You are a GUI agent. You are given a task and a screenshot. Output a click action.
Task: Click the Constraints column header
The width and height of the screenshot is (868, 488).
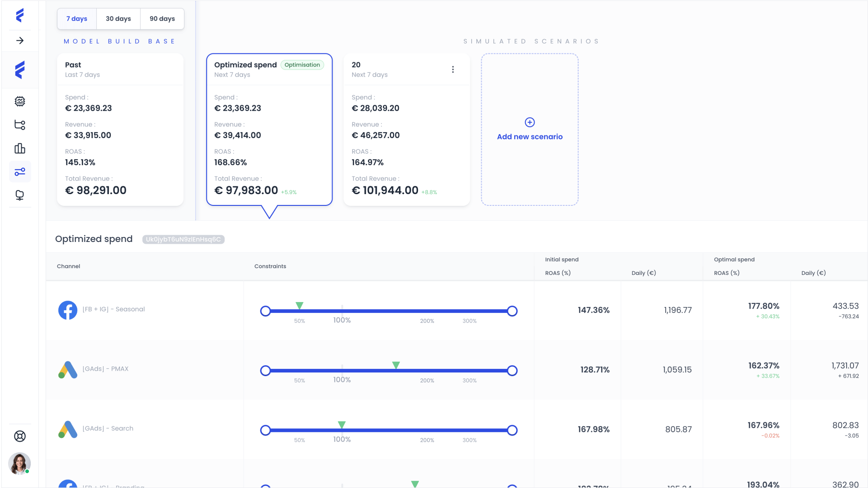pos(270,266)
